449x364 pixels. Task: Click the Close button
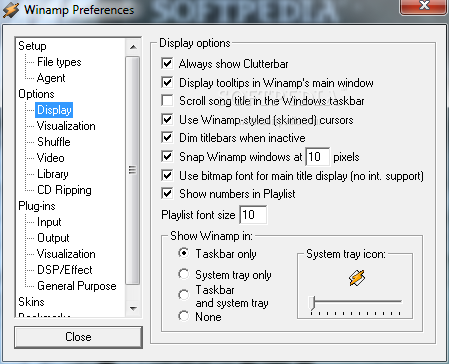coord(78,337)
